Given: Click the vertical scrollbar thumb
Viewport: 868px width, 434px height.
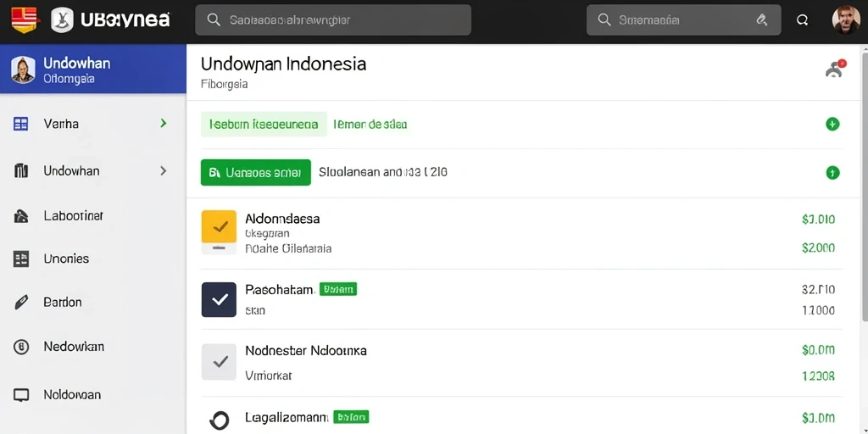Looking at the screenshot, I should (x=865, y=186).
